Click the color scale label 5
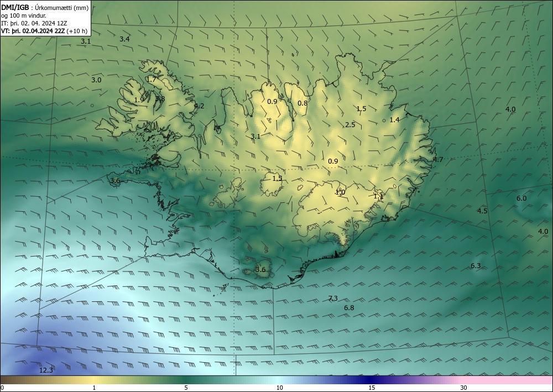The width and height of the screenshot is (553, 392). (x=186, y=388)
